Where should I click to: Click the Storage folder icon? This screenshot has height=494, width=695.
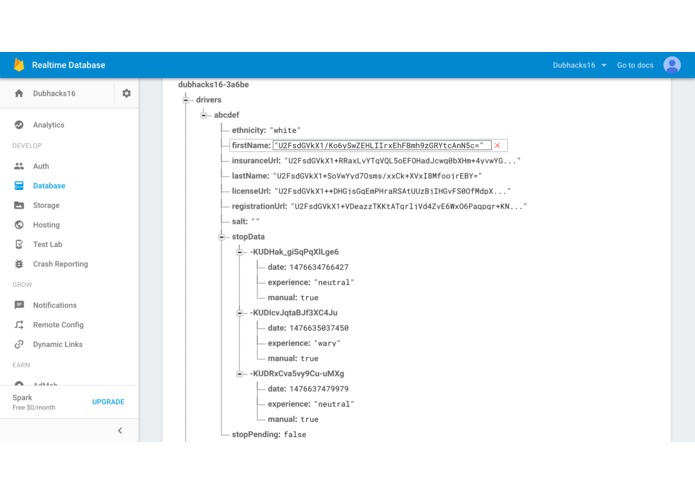tap(19, 205)
